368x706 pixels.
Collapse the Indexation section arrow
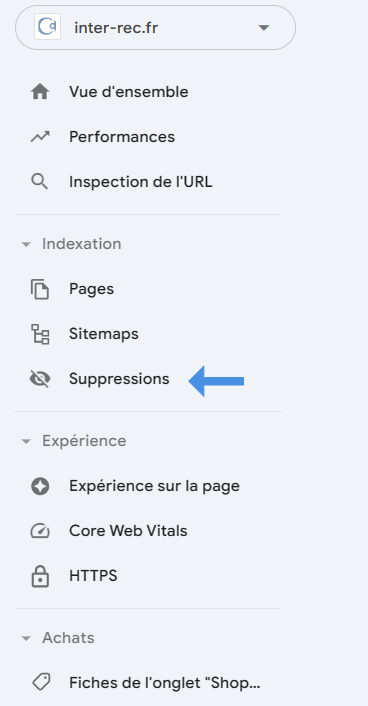click(x=26, y=244)
